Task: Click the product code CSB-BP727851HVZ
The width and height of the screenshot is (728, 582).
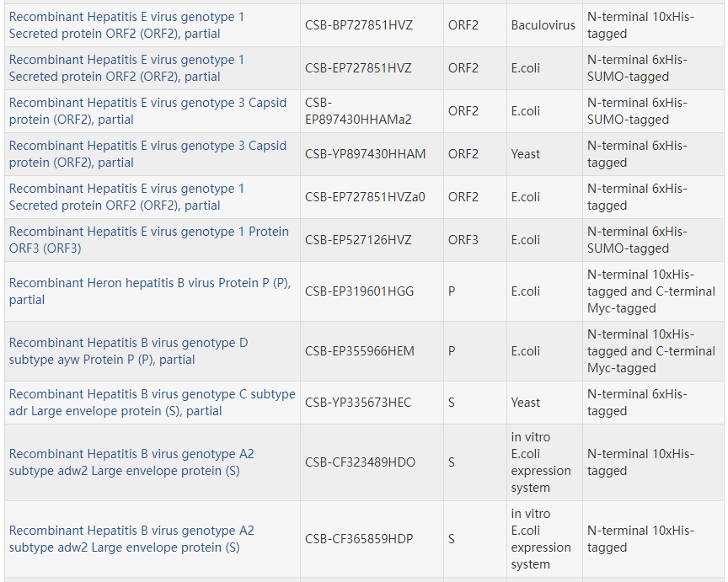Action: click(359, 25)
